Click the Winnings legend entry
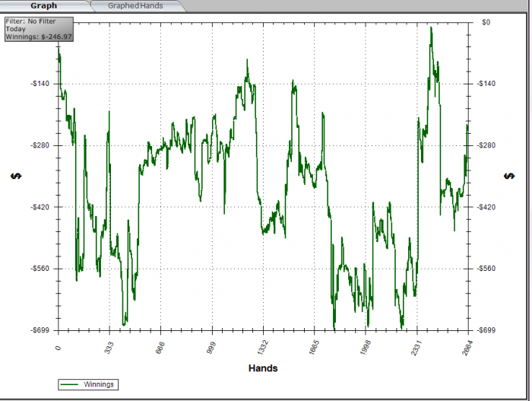This screenshot has width=532, height=401. tap(88, 384)
